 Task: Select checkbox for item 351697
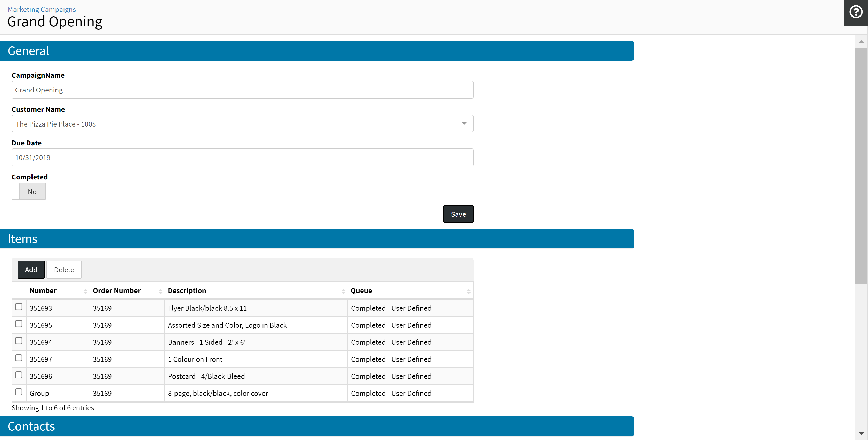19,358
